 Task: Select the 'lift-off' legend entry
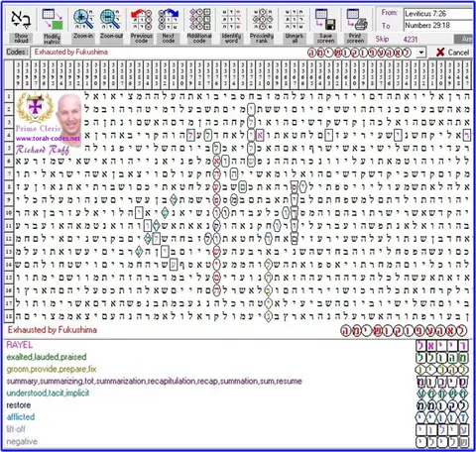point(16,429)
